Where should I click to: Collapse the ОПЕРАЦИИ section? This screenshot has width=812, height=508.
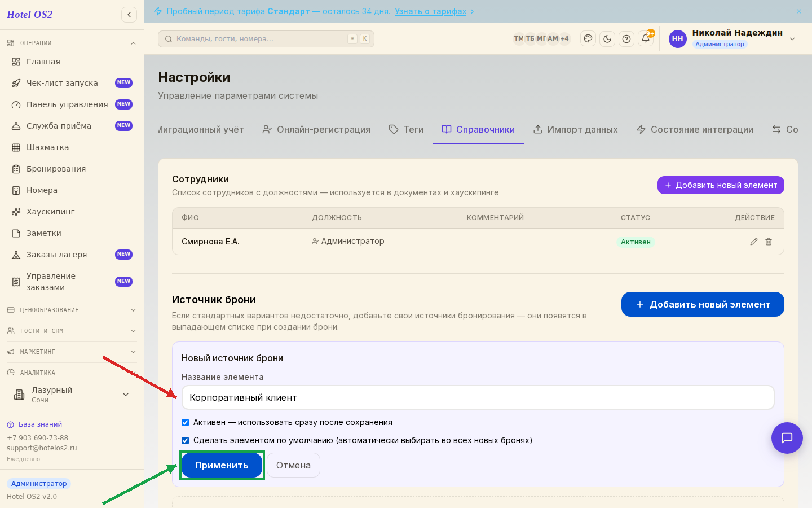pyautogui.click(x=72, y=43)
